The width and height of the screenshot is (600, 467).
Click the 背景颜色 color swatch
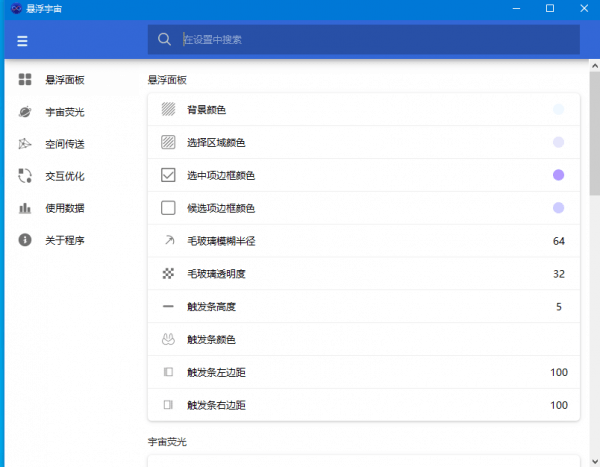tap(558, 110)
